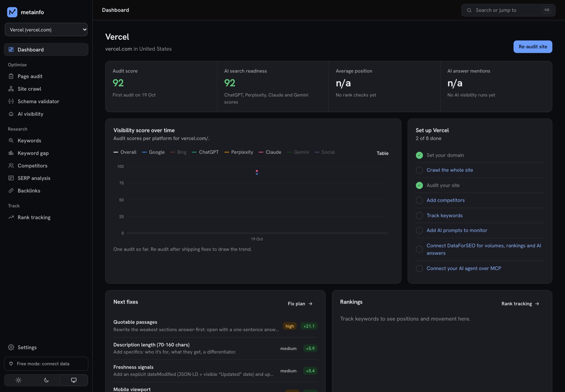Click the Re-audit site button
The image size is (565, 392).
533,47
